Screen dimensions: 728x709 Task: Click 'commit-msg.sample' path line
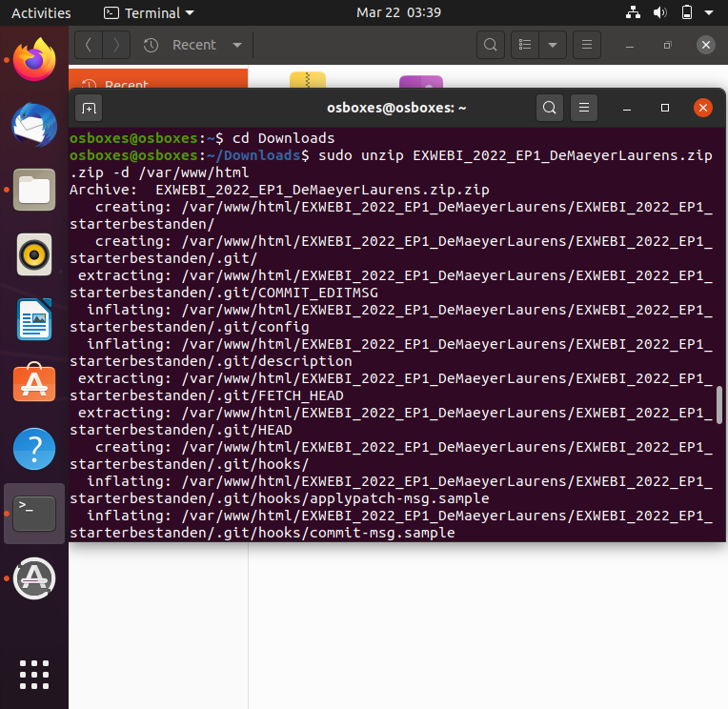[262, 534]
